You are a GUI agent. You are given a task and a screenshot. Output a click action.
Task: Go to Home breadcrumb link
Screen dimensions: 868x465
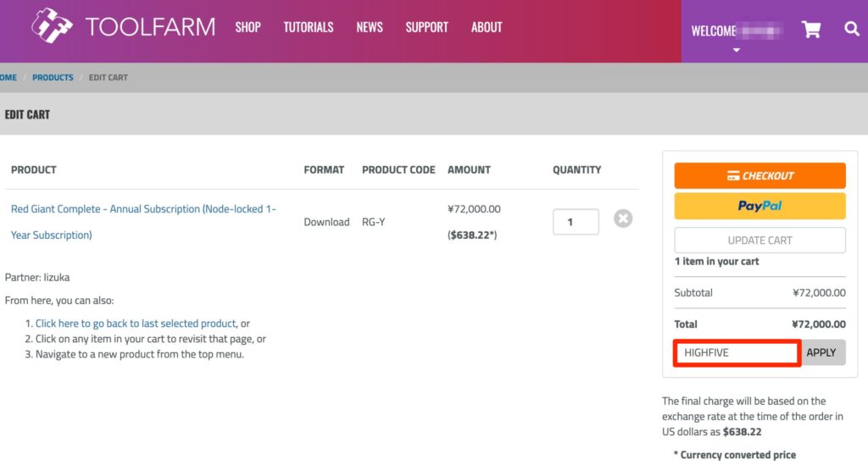8,77
